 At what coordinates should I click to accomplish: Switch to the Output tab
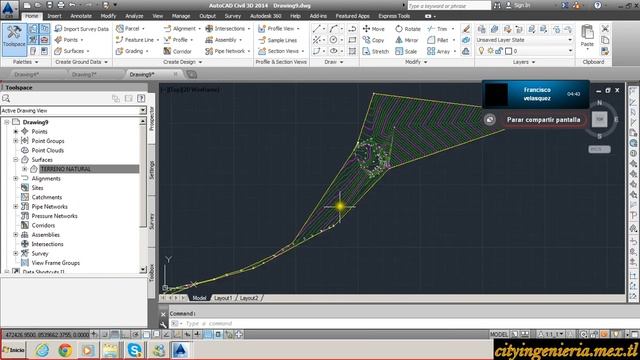207,16
